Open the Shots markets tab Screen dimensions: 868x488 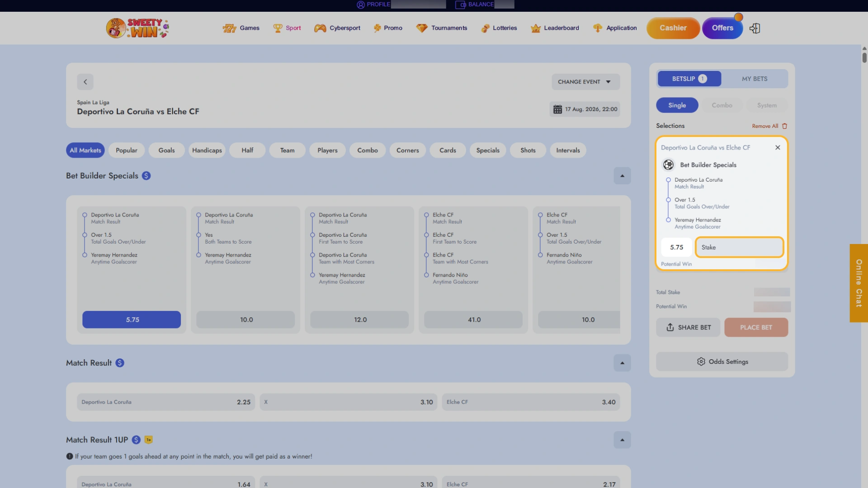pos(528,150)
